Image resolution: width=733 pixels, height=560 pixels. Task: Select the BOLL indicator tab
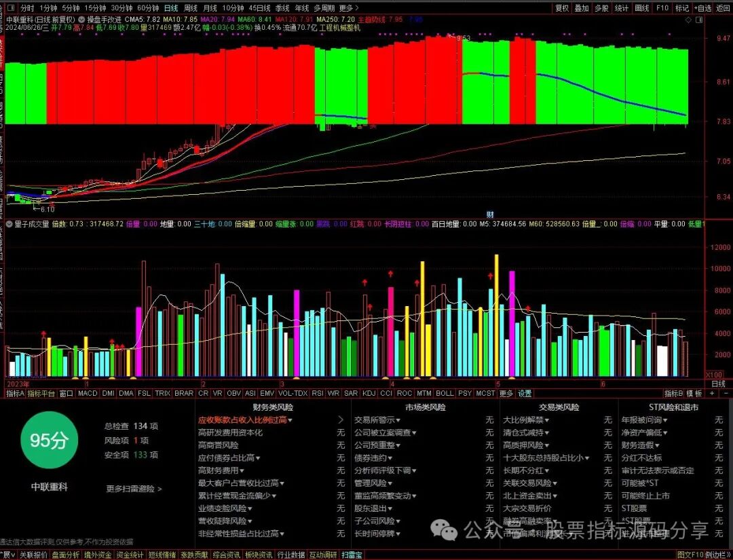[x=445, y=394]
